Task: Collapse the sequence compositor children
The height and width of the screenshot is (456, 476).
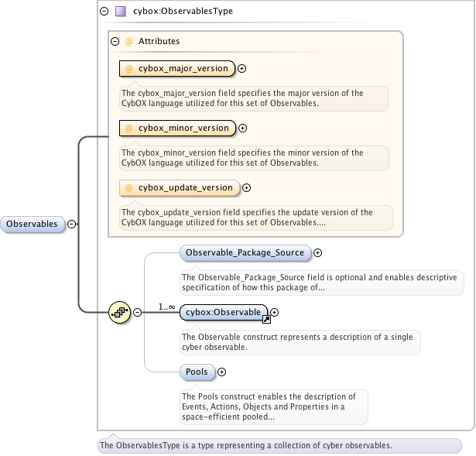Action: point(137,312)
